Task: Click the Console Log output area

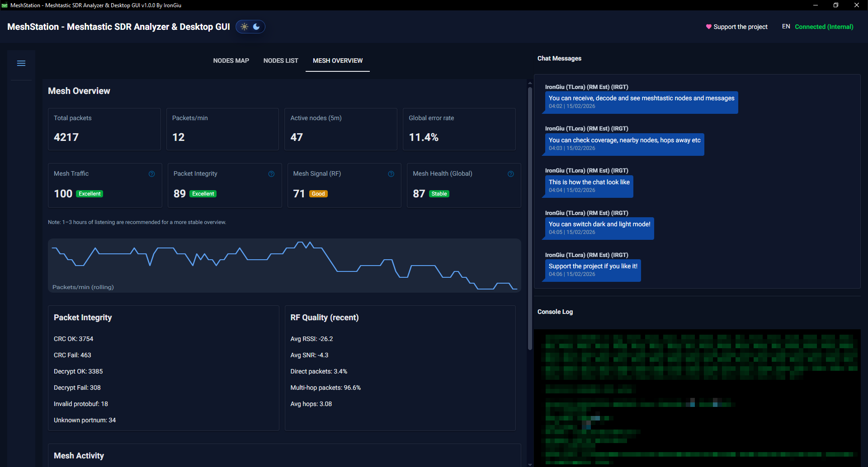Action: pos(697,397)
